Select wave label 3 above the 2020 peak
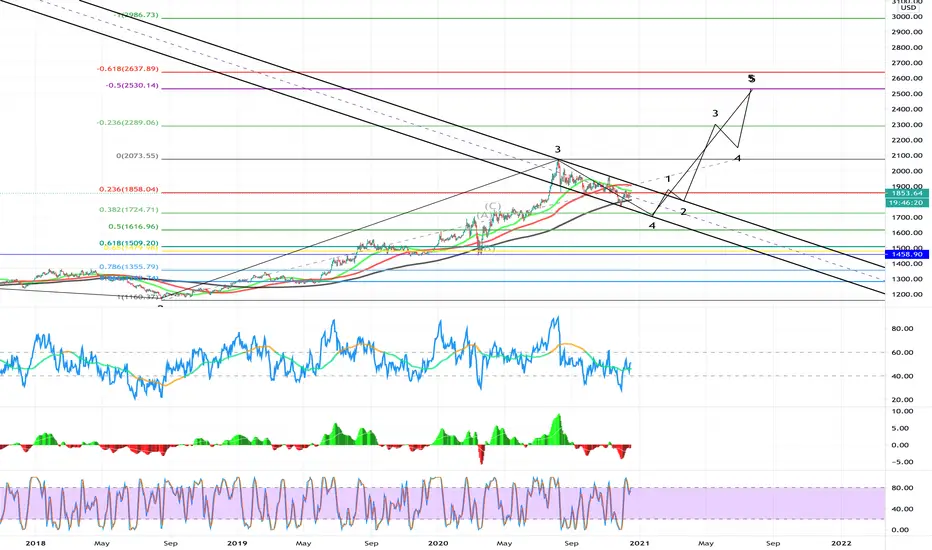Viewport: 932px width, 550px height. coord(558,150)
